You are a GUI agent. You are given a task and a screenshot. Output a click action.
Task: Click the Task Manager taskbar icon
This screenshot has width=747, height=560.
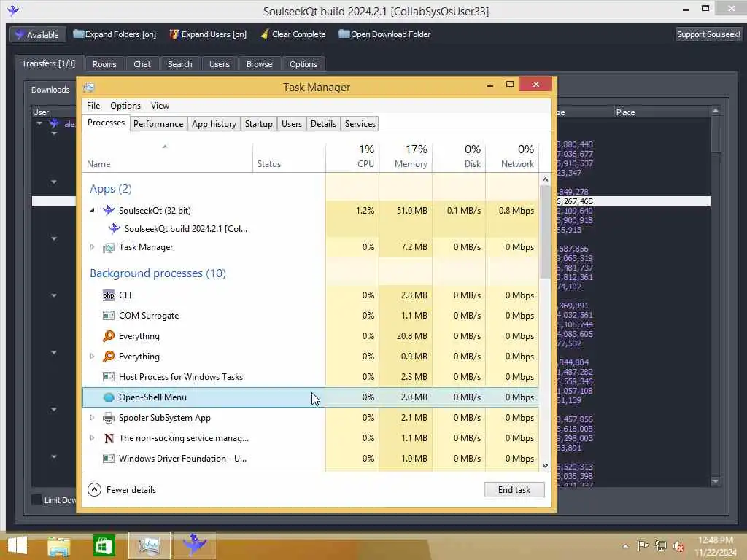click(149, 545)
